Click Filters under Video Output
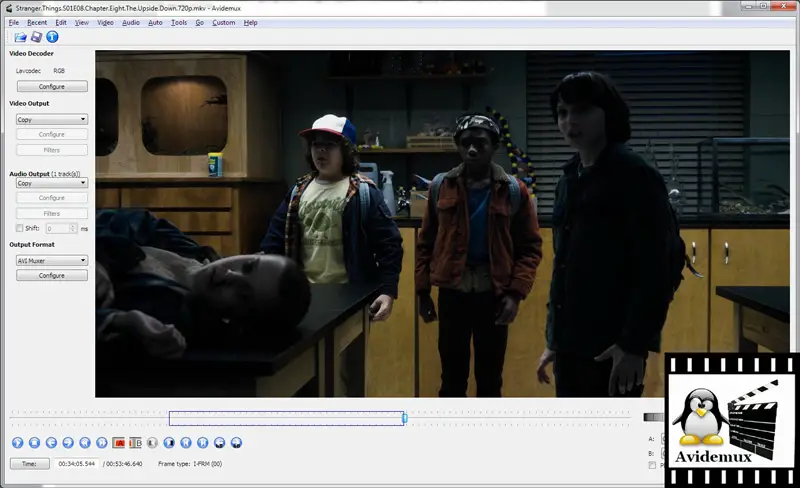Viewport: 800px width, 488px height. coord(52,150)
